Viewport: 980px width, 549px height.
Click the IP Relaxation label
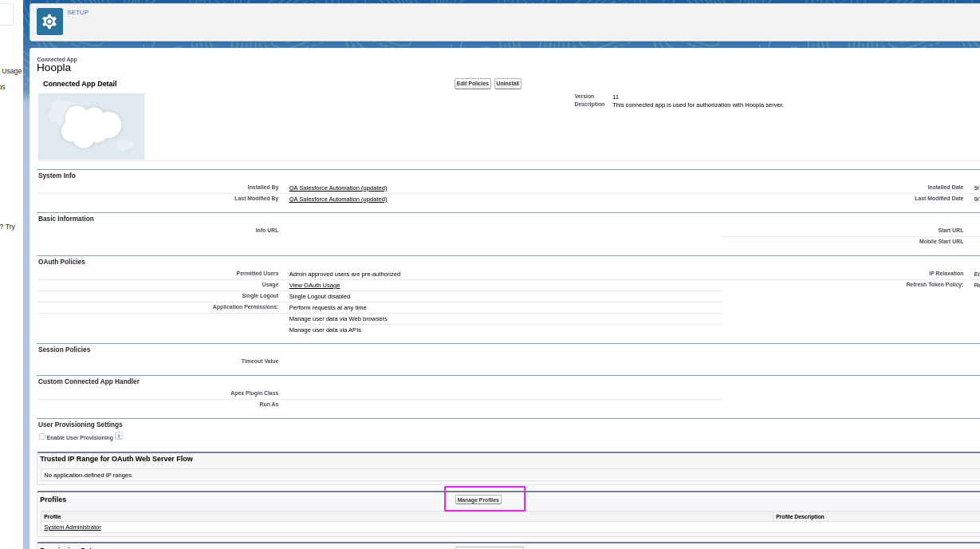[947, 274]
